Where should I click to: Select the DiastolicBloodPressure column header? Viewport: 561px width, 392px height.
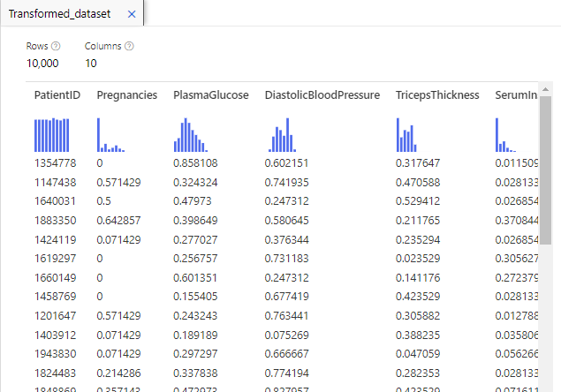click(322, 95)
